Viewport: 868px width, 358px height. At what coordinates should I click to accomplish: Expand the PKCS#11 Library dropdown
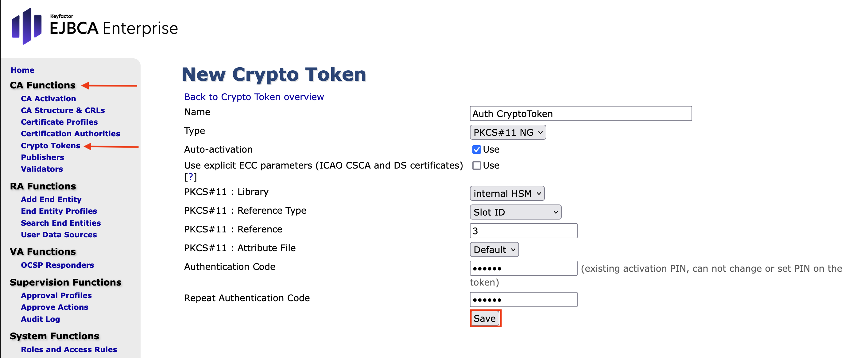pos(507,193)
